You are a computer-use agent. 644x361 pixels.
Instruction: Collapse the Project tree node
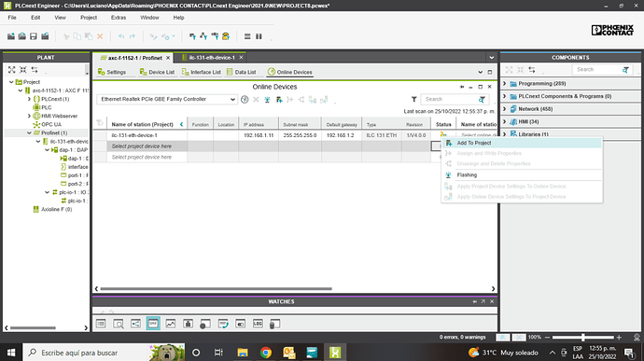(11, 82)
